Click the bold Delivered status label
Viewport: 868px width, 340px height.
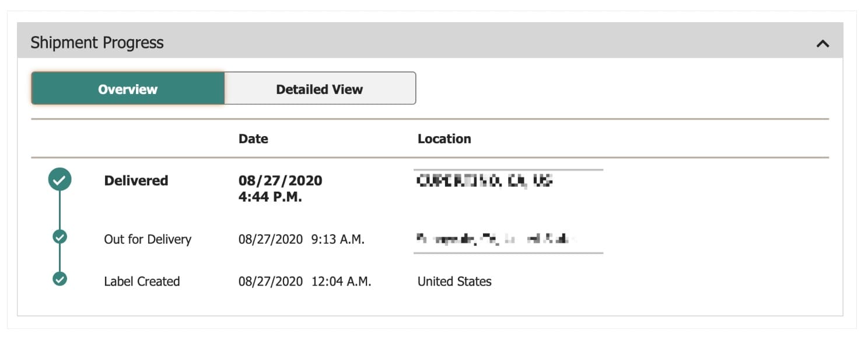(x=136, y=181)
